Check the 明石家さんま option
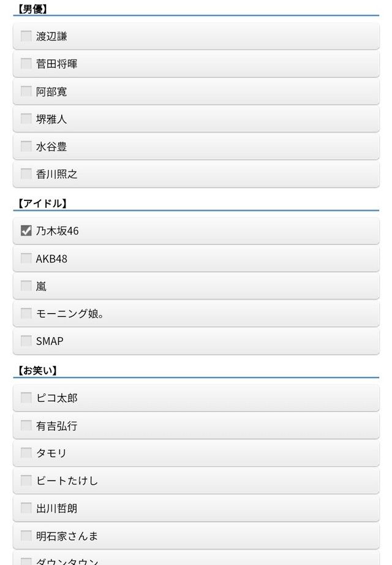The width and height of the screenshot is (392, 565). coord(26,536)
